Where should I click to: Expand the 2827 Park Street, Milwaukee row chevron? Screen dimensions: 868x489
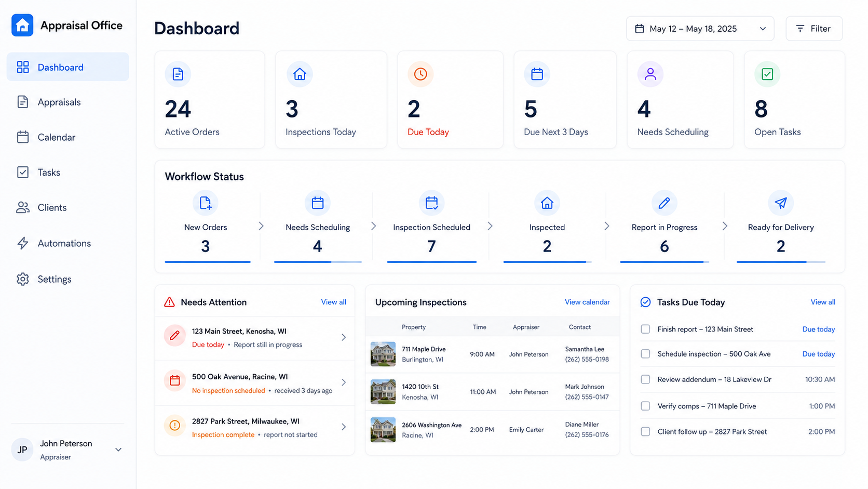[x=344, y=427]
